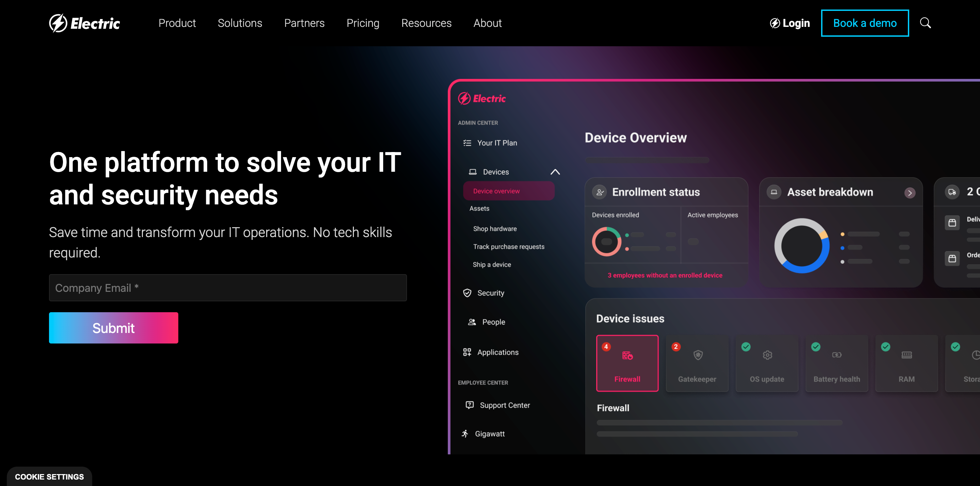Viewport: 980px width, 486px height.
Task: Open Cookie Settings
Action: tap(49, 476)
